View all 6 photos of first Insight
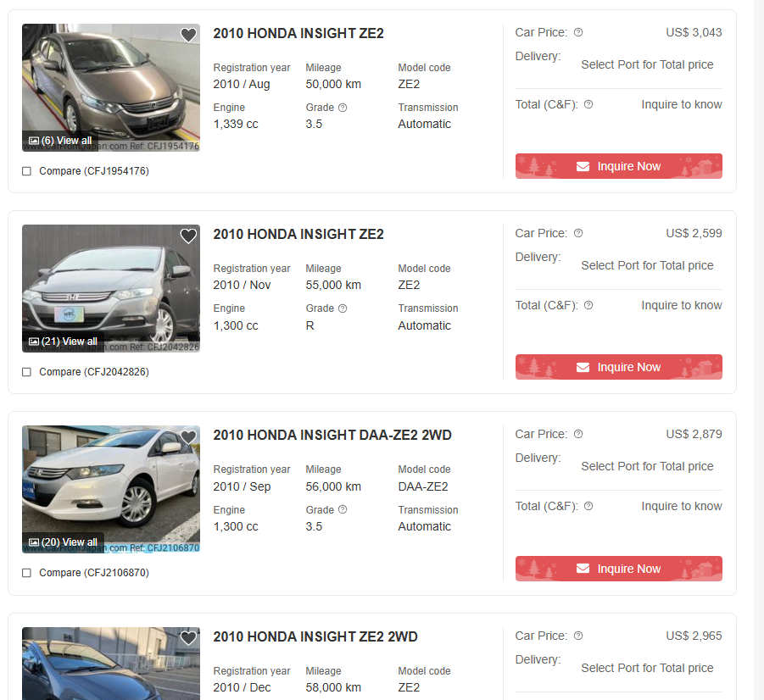The height and width of the screenshot is (700, 764). point(60,141)
